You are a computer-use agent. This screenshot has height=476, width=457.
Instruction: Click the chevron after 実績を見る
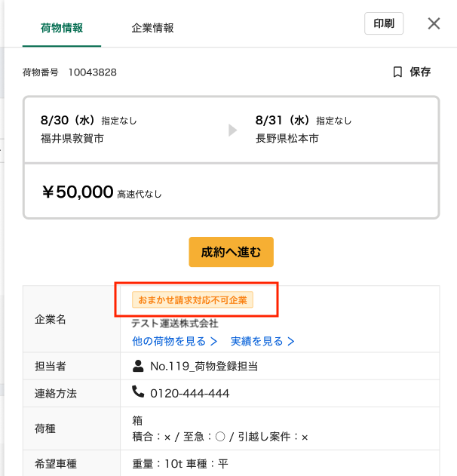(291, 342)
